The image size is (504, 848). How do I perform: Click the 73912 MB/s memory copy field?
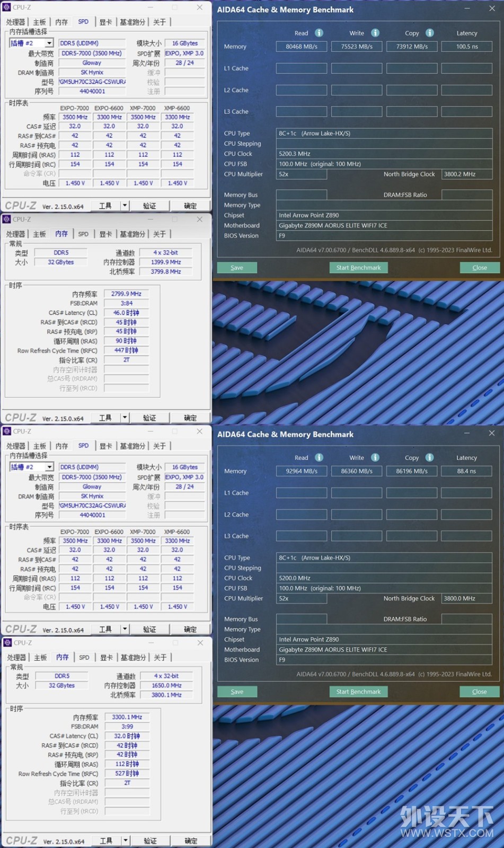(412, 47)
